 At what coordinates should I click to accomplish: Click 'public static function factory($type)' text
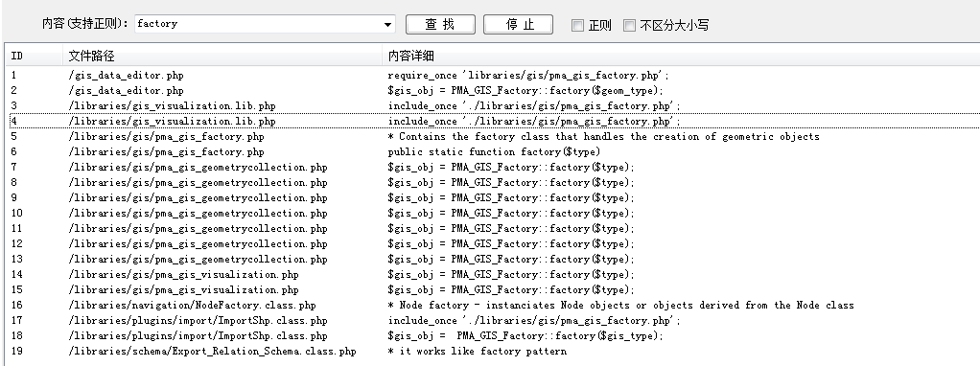(x=494, y=151)
